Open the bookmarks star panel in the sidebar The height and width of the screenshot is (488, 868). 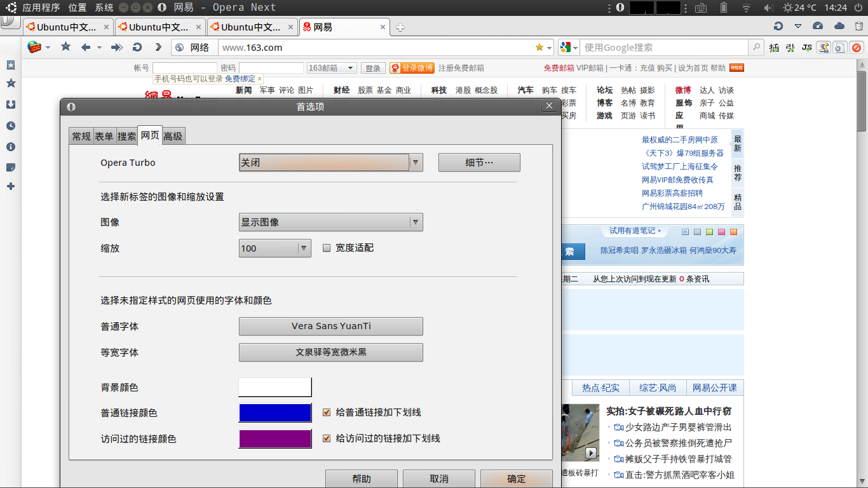coord(11,83)
